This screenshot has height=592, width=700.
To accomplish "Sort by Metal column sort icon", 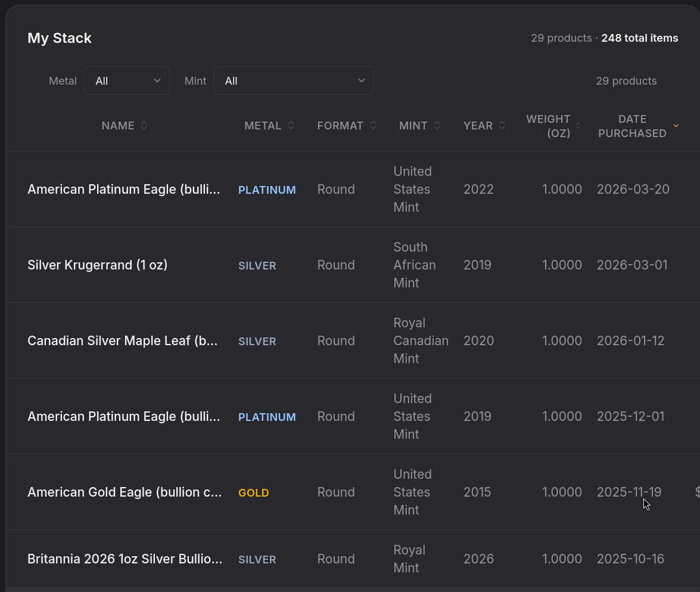I will tap(291, 126).
